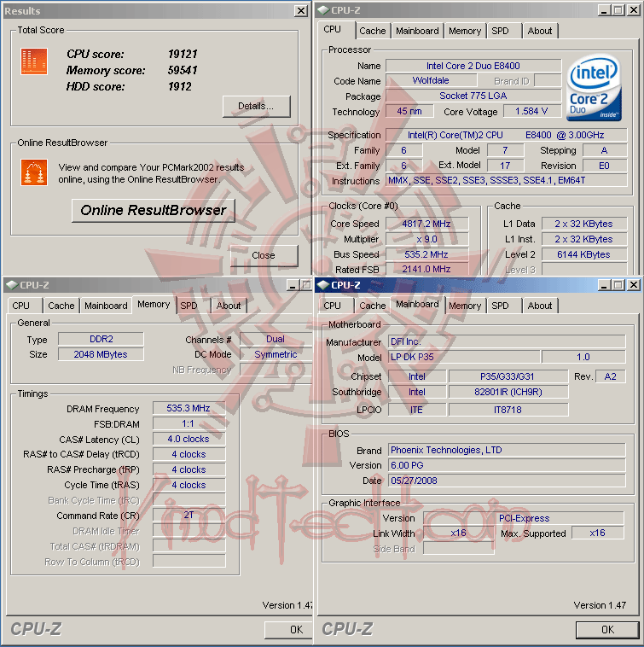This screenshot has height=647, width=644.
Task: Click processor name field Intel Core 2 Duo E8400
Action: tap(473, 66)
